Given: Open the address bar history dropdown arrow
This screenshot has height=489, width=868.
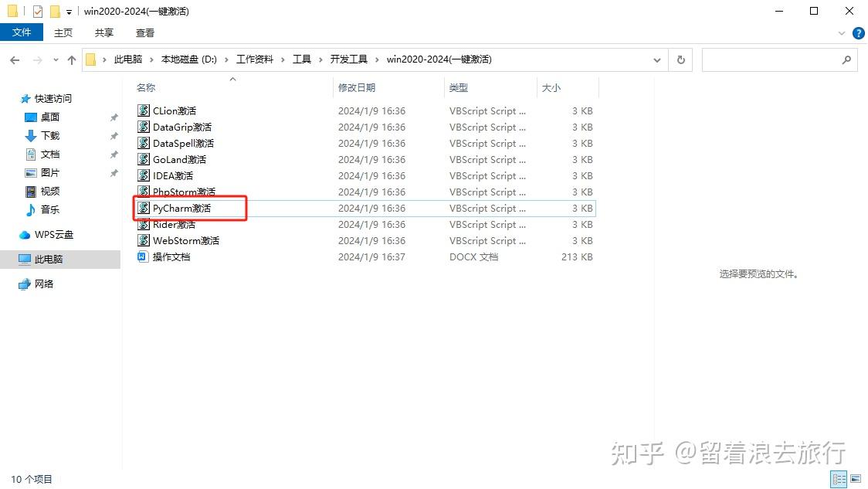Looking at the screenshot, I should pyautogui.click(x=657, y=59).
